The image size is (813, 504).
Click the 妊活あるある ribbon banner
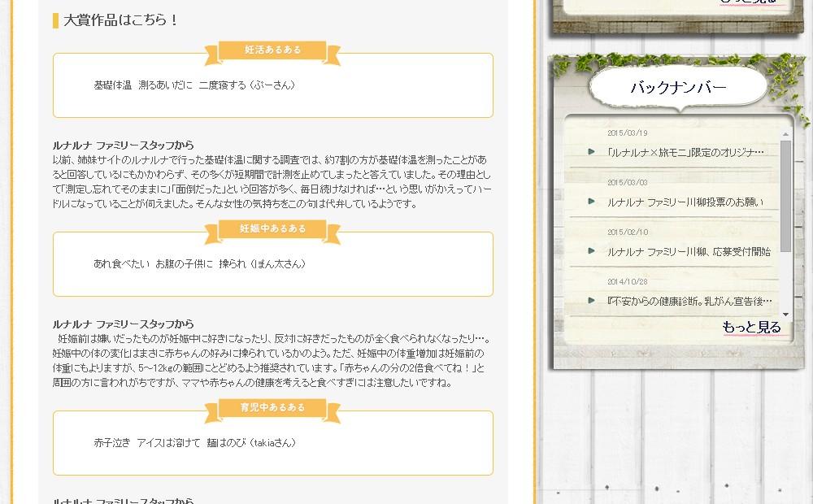[x=273, y=50]
